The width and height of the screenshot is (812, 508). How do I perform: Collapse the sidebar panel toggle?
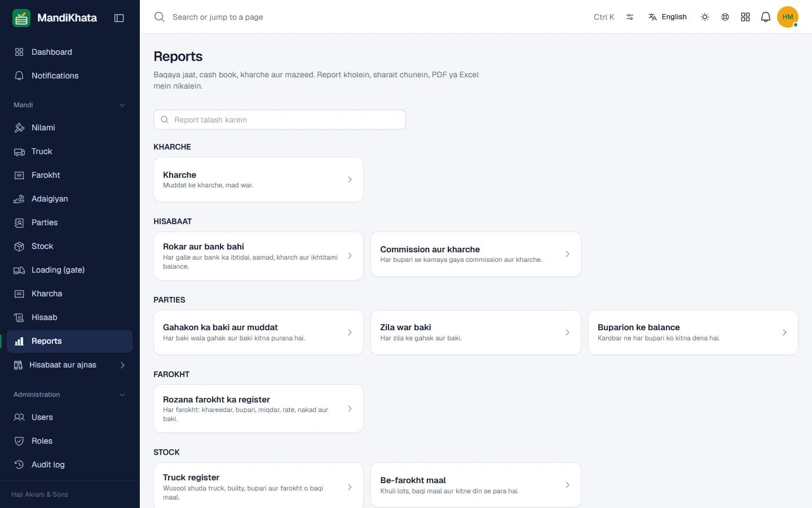119,18
